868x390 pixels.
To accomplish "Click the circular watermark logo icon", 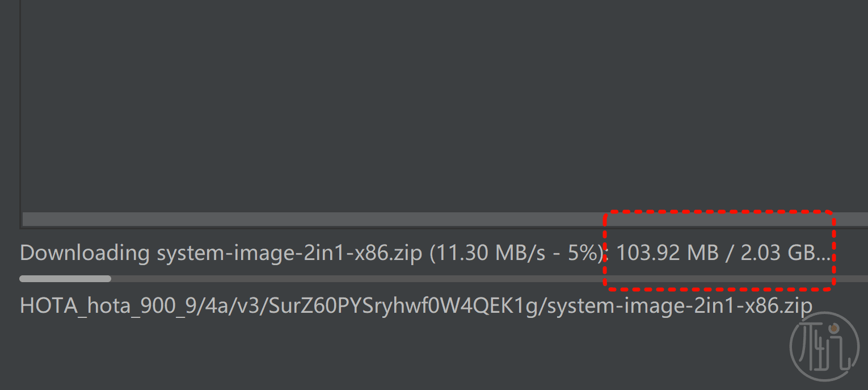I will 824,346.
